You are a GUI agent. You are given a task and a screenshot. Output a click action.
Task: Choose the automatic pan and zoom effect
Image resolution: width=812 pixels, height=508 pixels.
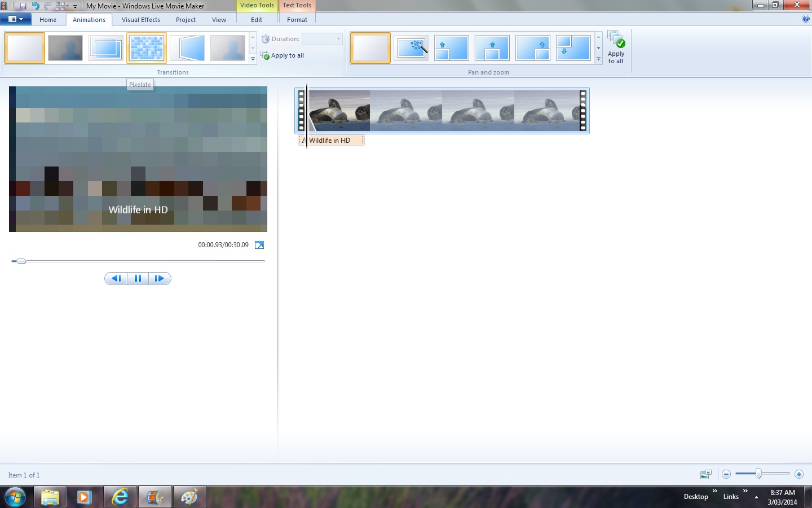pos(411,48)
